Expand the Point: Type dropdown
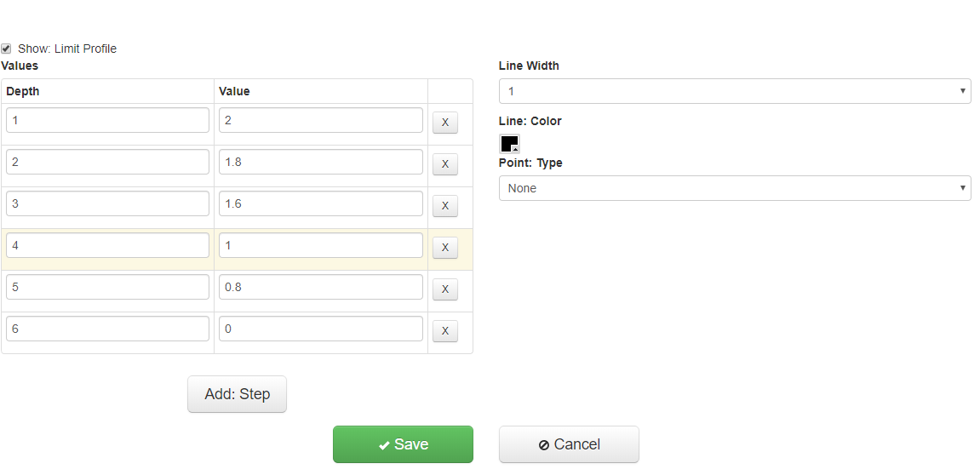Screen dimensions: 980x475 tap(734, 188)
